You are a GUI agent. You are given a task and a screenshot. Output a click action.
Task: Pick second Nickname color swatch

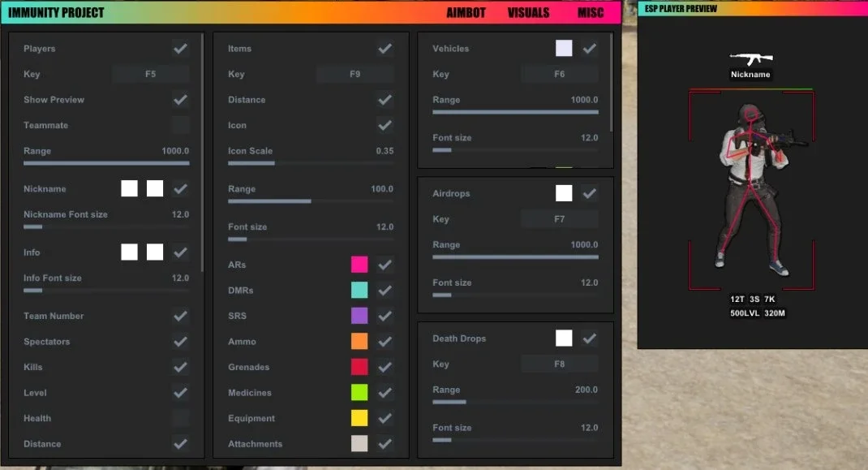click(x=155, y=188)
